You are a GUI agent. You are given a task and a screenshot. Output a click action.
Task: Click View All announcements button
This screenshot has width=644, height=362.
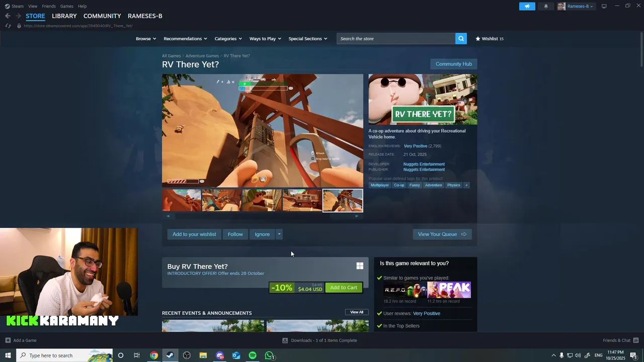[x=357, y=312]
